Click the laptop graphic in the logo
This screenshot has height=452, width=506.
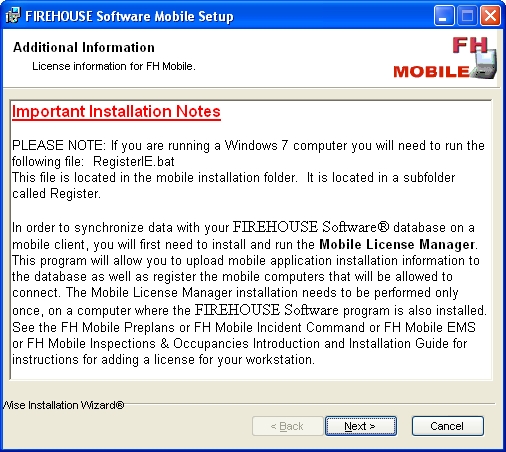pyautogui.click(x=485, y=65)
